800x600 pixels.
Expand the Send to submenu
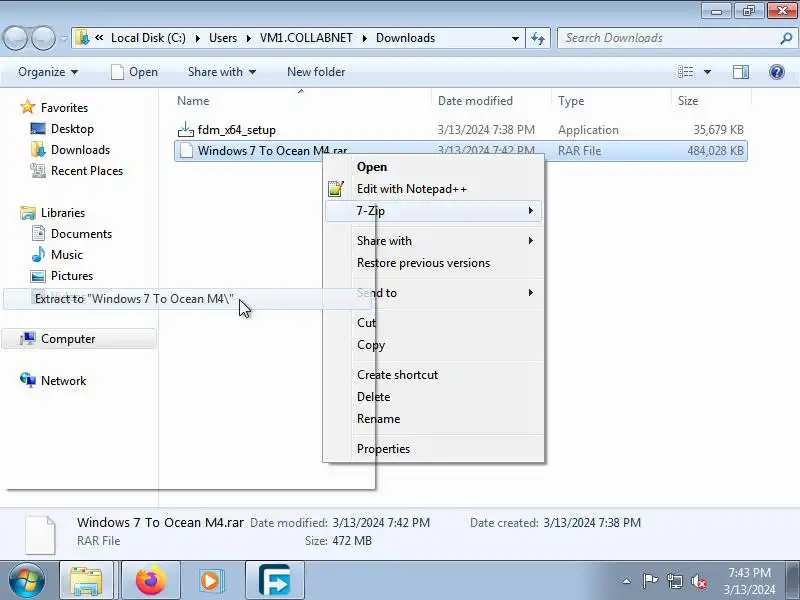coord(433,293)
